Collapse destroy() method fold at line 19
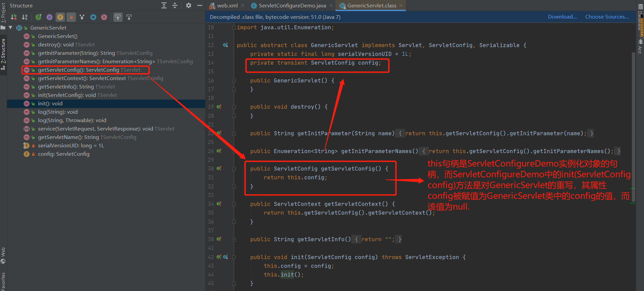Viewport: 644px width, 291px height. click(234, 107)
